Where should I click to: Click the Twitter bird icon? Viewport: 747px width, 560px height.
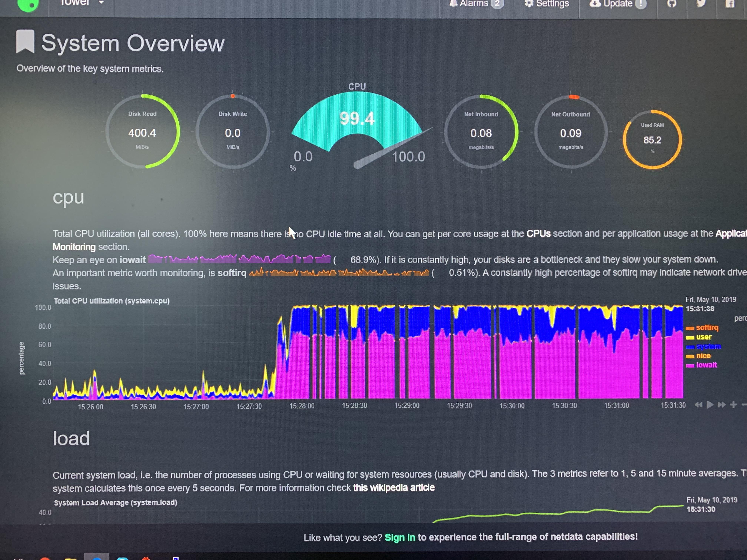[701, 3]
